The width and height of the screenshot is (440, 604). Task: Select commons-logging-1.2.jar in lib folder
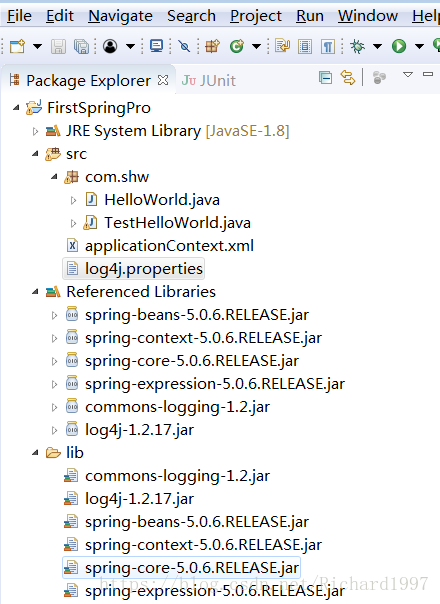[177, 476]
